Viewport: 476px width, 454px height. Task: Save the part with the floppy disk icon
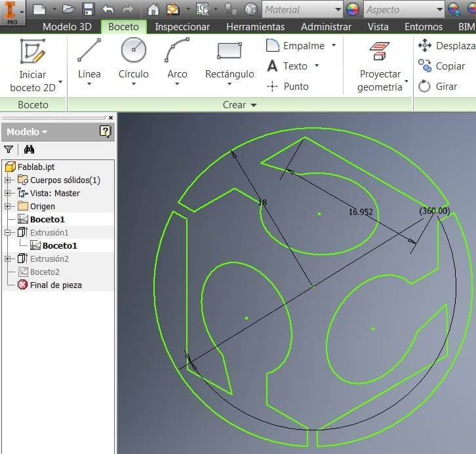(x=89, y=9)
